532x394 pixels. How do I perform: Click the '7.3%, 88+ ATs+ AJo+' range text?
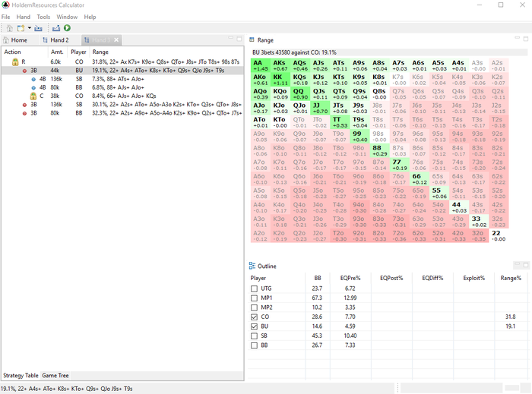(x=118, y=79)
